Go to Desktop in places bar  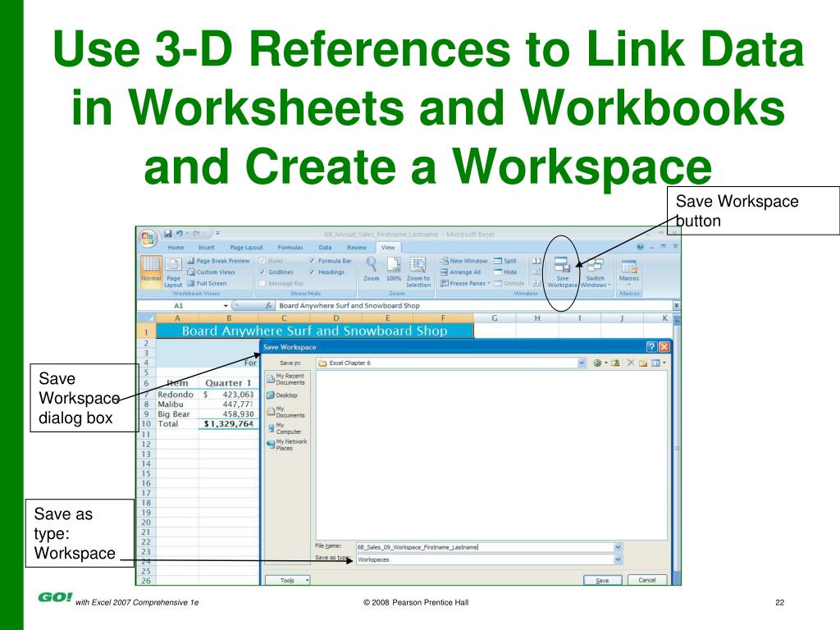pos(282,395)
